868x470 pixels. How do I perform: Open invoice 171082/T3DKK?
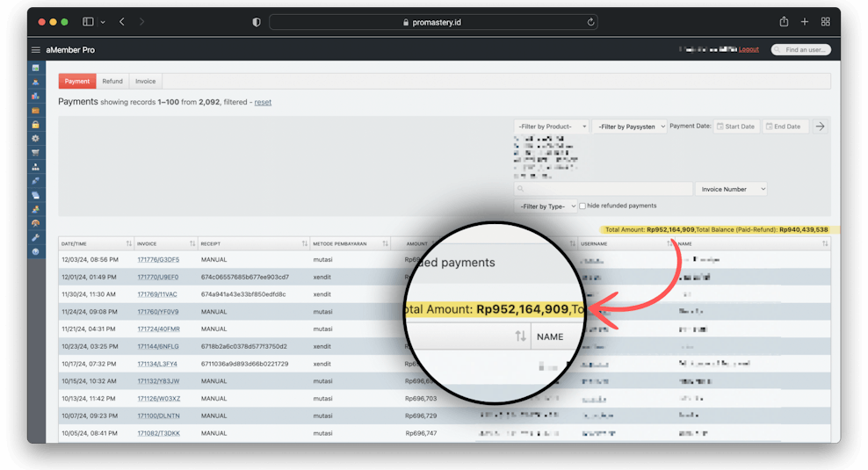(x=158, y=433)
